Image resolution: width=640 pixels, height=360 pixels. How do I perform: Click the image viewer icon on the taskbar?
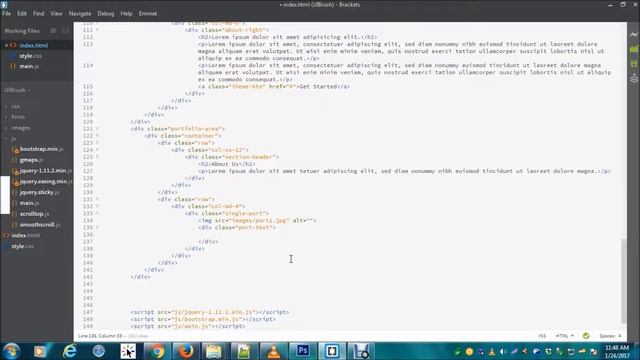[244, 351]
